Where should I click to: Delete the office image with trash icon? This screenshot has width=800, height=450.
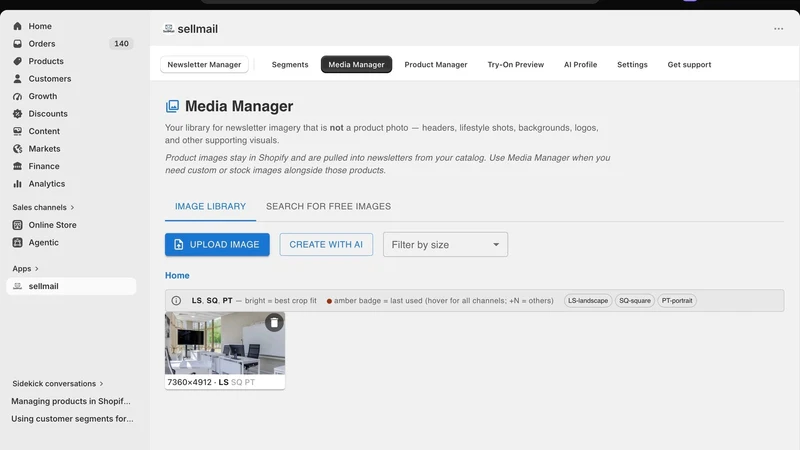[274, 322]
